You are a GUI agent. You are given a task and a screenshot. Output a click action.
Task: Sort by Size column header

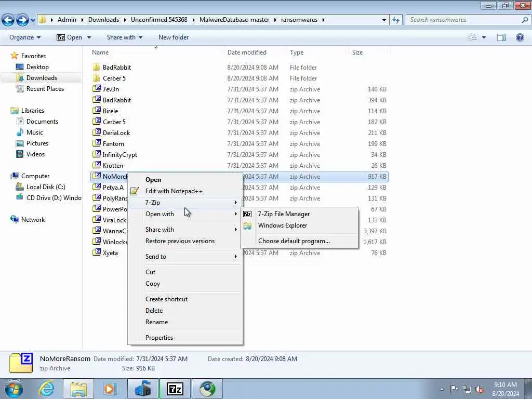coord(357,52)
